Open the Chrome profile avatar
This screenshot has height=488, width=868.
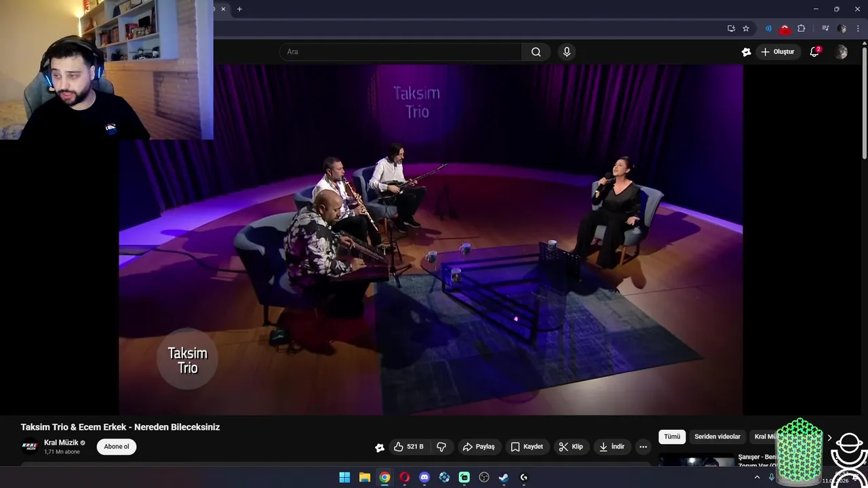point(842,28)
